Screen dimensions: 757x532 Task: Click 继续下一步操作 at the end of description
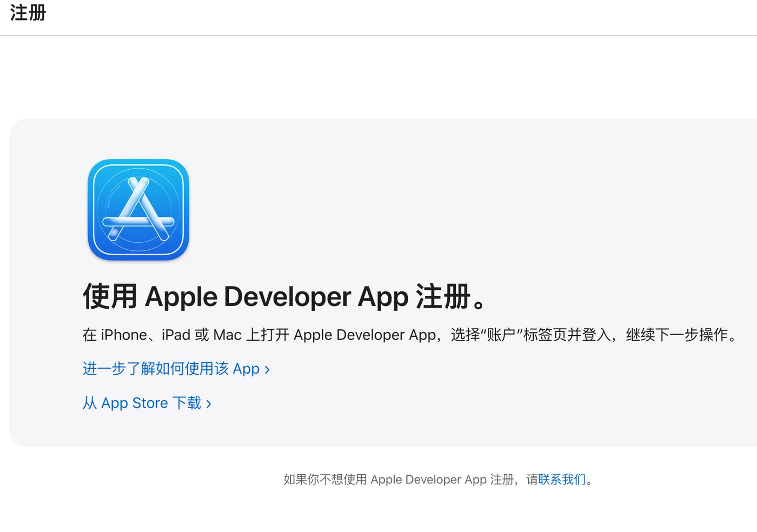point(676,335)
